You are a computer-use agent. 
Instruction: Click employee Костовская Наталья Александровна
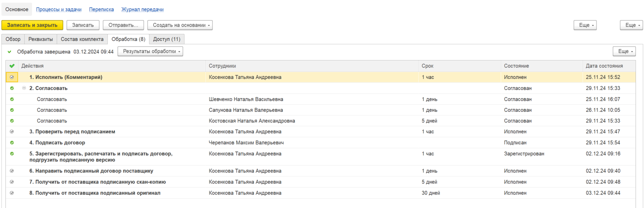(252, 121)
